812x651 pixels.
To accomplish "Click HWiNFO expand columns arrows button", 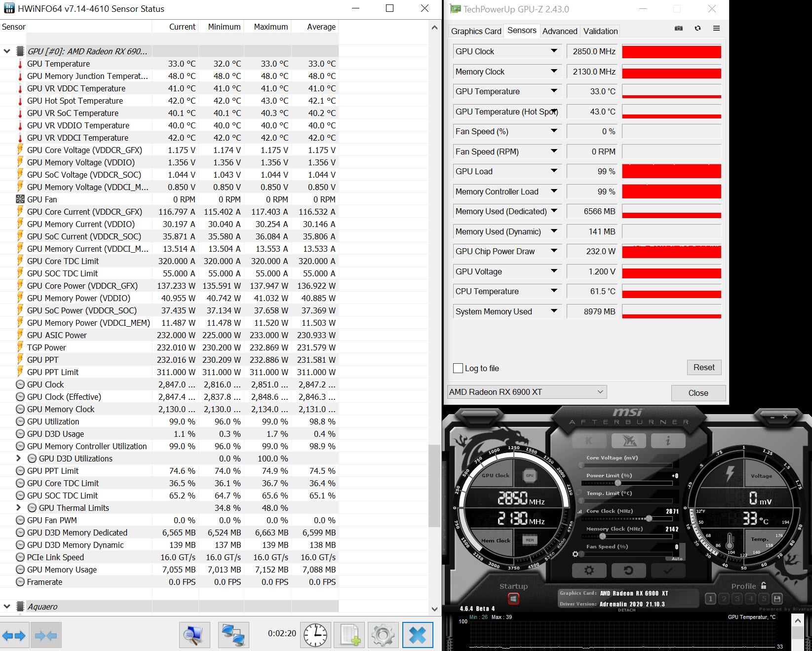I will (14, 636).
